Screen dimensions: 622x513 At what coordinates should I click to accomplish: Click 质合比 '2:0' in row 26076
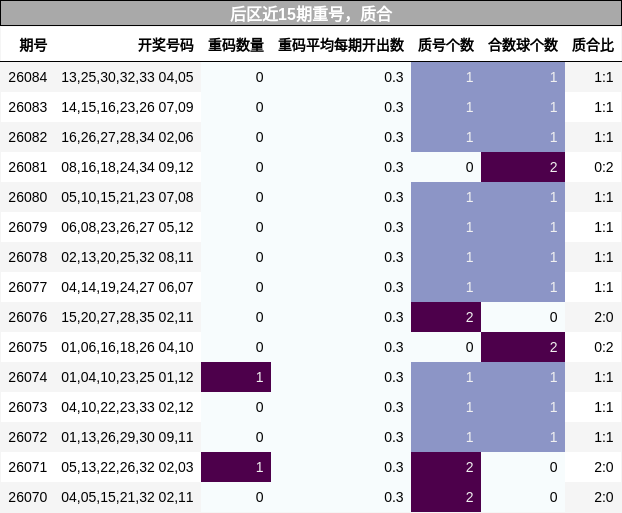[604, 317]
